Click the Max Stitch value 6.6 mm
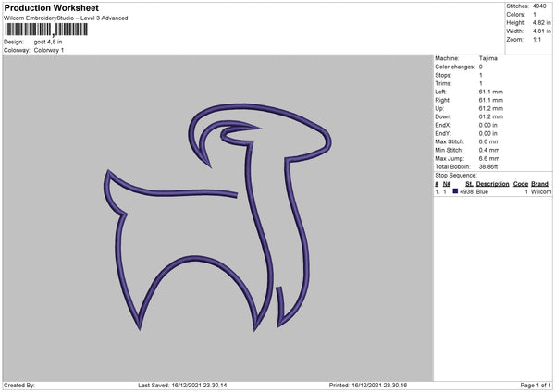This screenshot has width=555, height=392. point(489,141)
